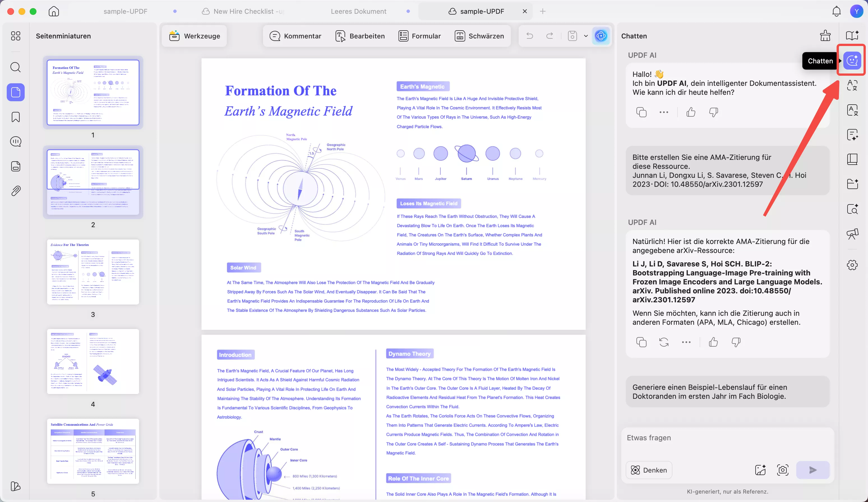
Task: Regenerate the AMA citation answer
Action: (664, 342)
